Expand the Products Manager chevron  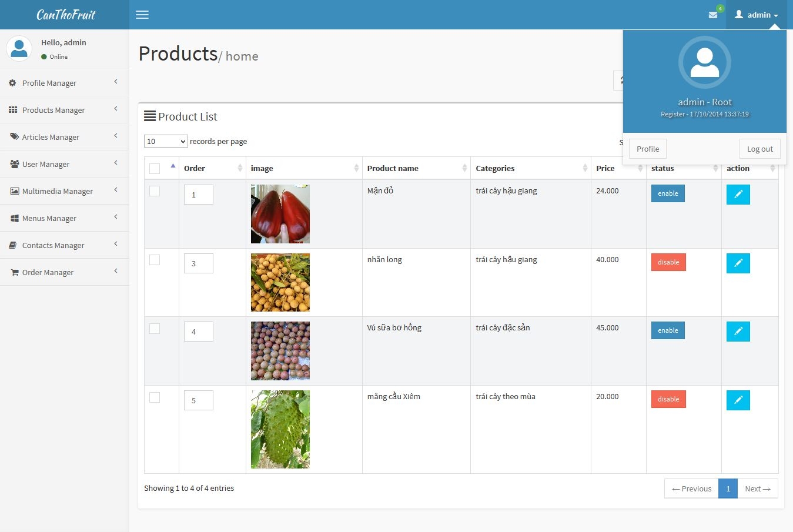click(116, 109)
